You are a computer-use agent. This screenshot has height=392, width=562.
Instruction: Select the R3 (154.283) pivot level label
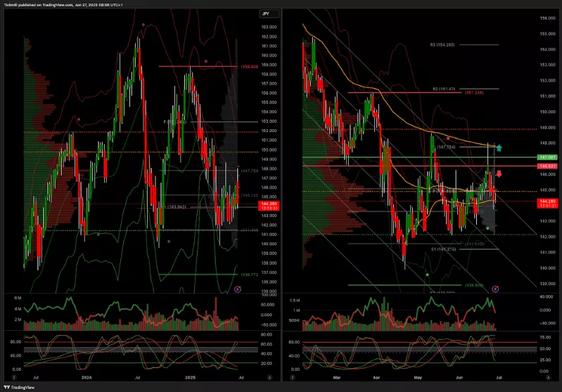coord(442,44)
